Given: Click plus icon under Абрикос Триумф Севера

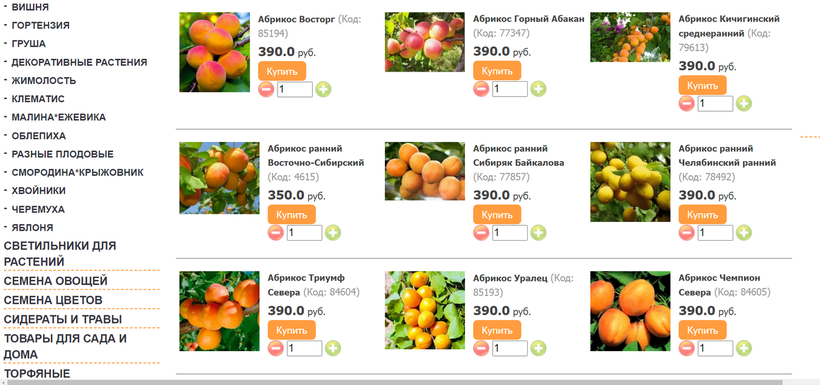Looking at the screenshot, I should click(x=333, y=348).
